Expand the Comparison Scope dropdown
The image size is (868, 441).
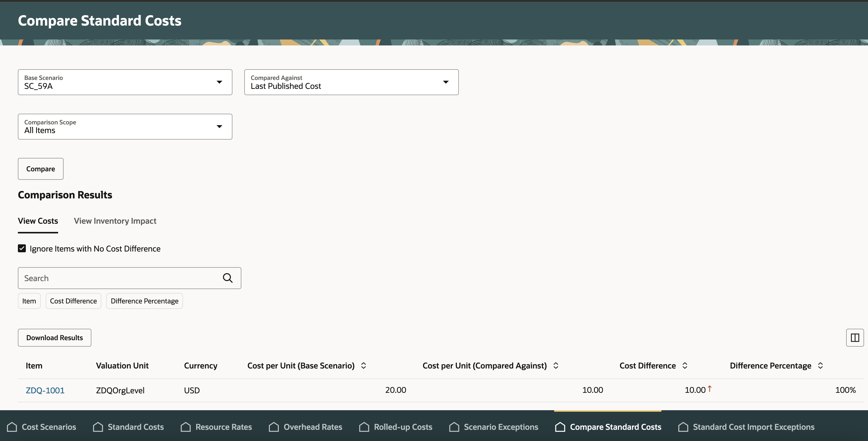tap(219, 127)
